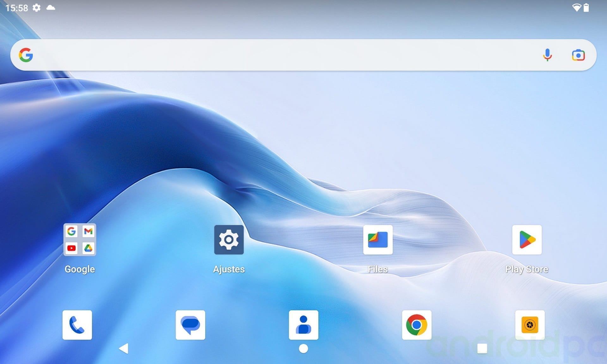Open the Google apps folder
607x364 pixels.
[80, 240]
